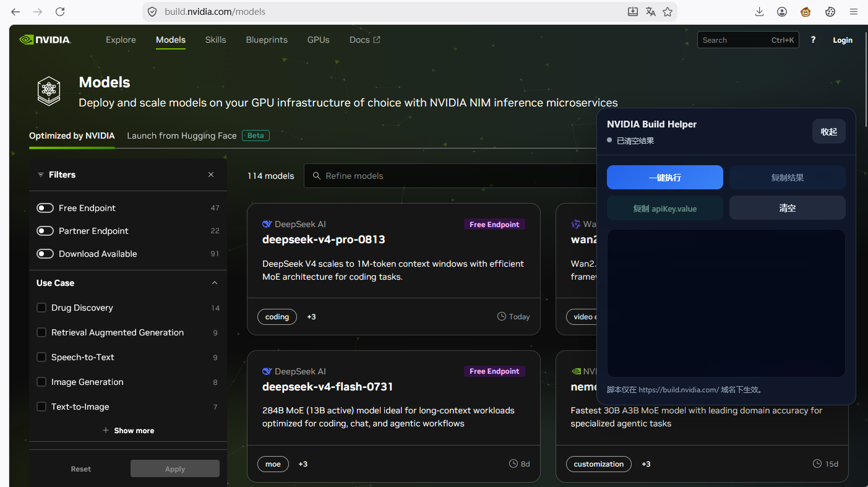Viewport: 868px width, 487px height.
Task: Click the clock icon next to 8d
Action: pos(513,463)
